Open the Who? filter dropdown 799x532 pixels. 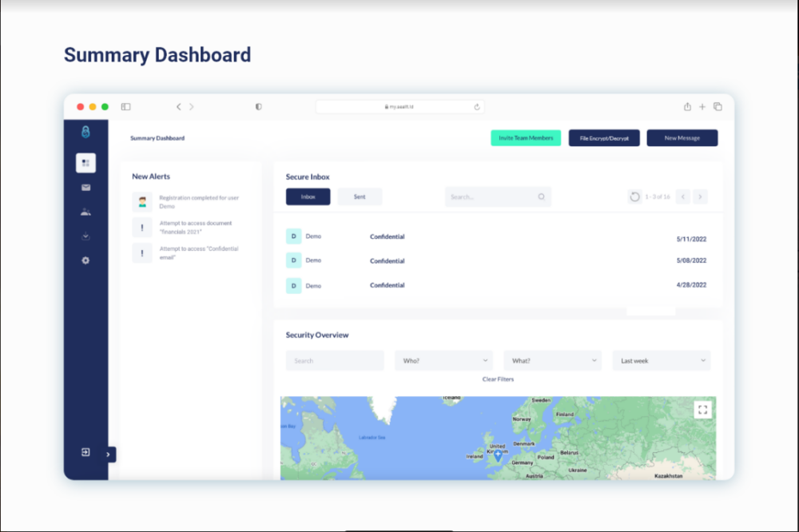[x=443, y=361]
